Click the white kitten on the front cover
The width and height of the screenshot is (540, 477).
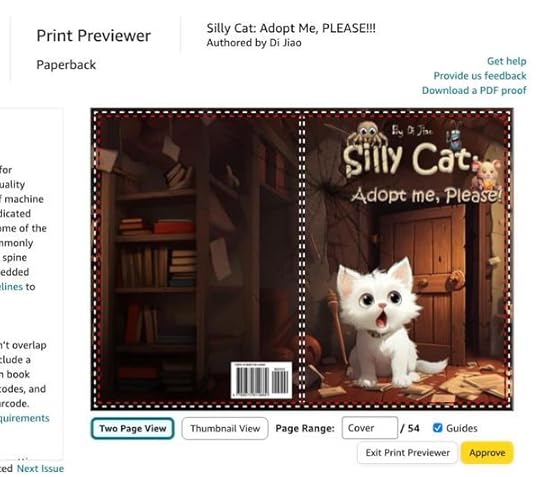pos(385,323)
